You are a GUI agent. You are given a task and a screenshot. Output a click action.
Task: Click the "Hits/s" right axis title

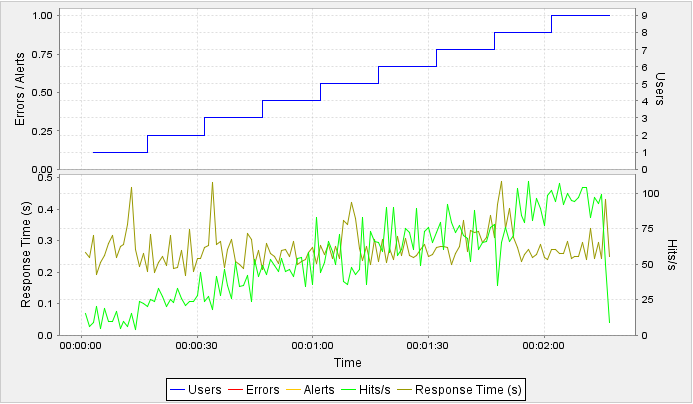coord(671,253)
